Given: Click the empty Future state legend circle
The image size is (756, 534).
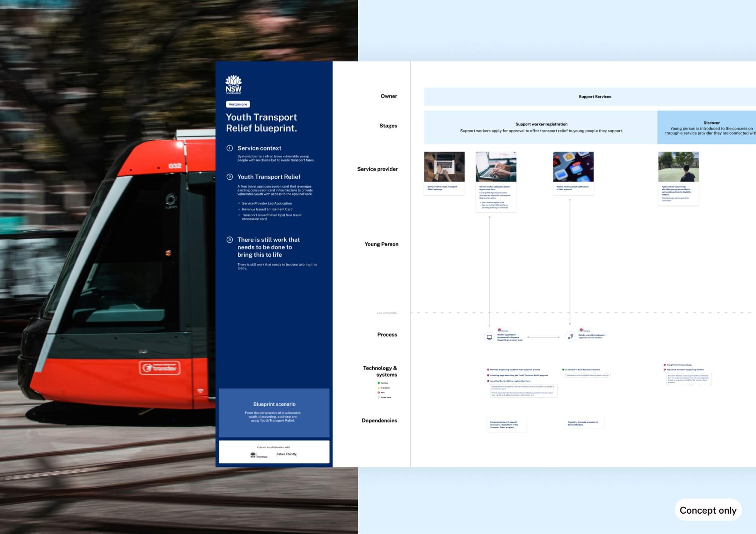Looking at the screenshot, I should click(x=378, y=397).
